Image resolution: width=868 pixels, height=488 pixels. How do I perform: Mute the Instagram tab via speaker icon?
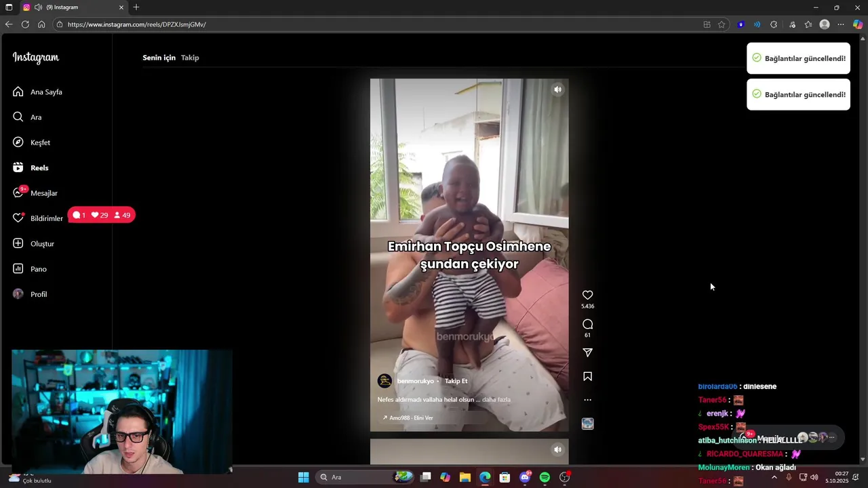(39, 7)
